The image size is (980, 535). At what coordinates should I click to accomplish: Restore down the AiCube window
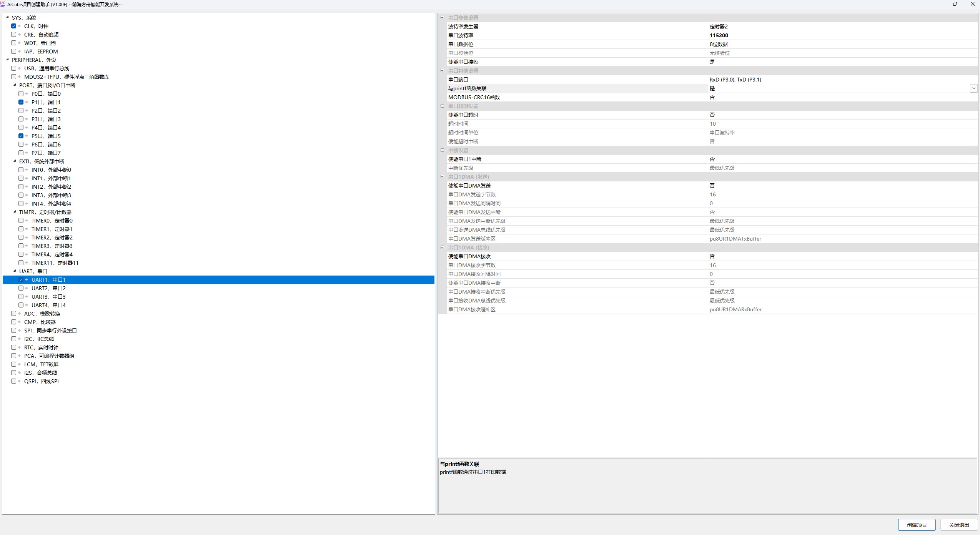[x=955, y=4]
